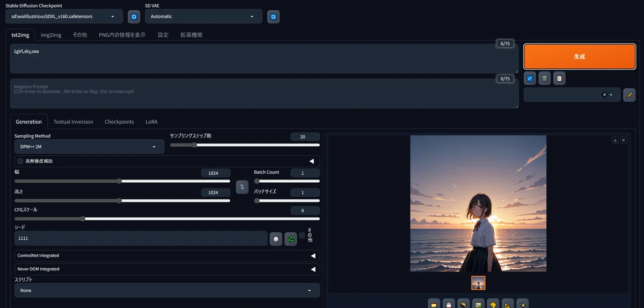Open the Sampling Method dropdown

coord(89,146)
